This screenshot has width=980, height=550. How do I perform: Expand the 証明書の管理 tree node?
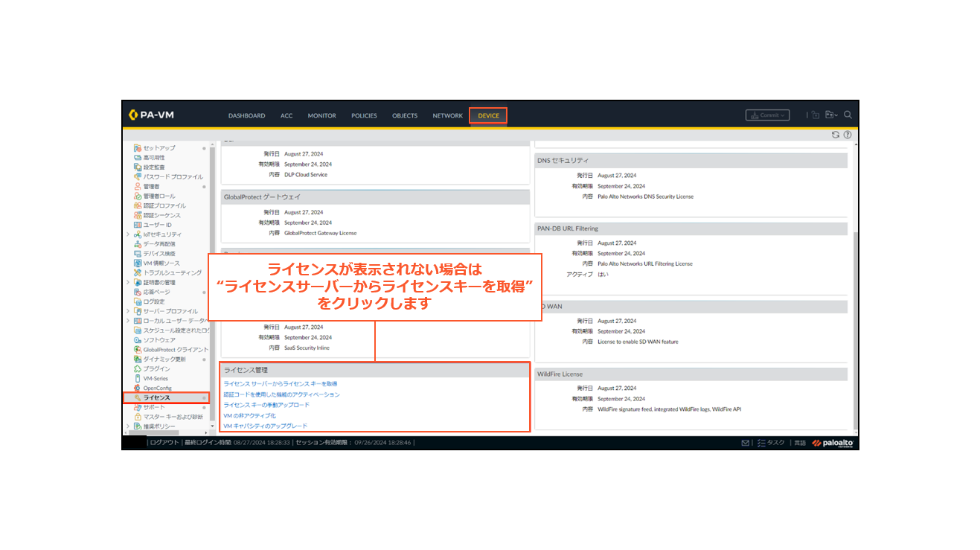128,283
